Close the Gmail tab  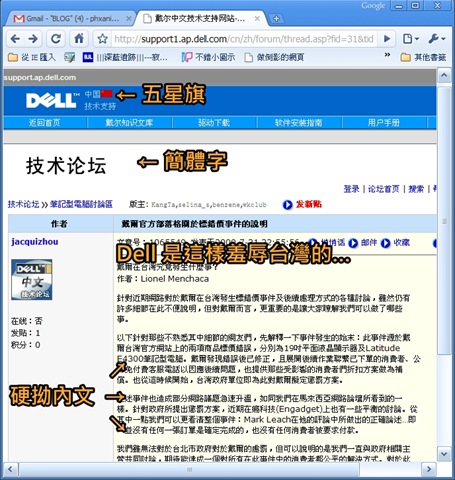click(x=128, y=19)
